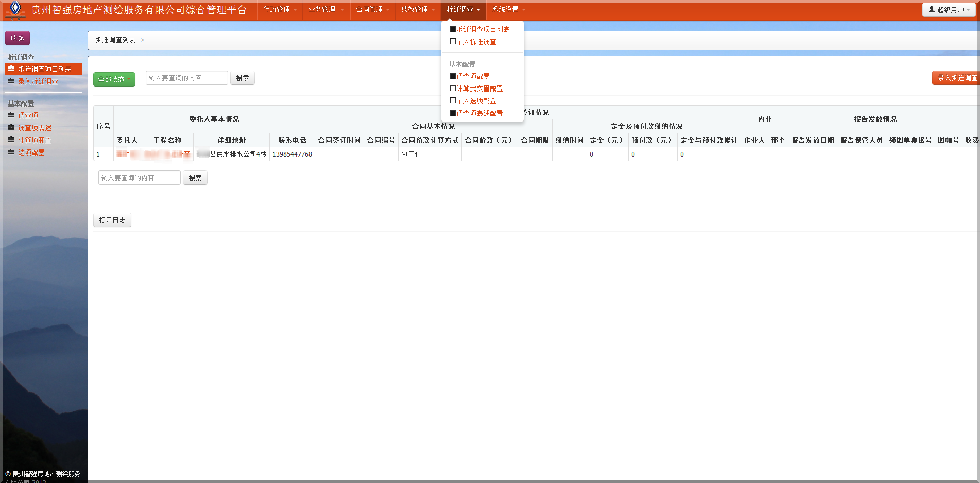This screenshot has height=483, width=980.
Task: Click briefcase icon beside 拆迁调查项目列表 in sidebar
Action: [x=11, y=68]
